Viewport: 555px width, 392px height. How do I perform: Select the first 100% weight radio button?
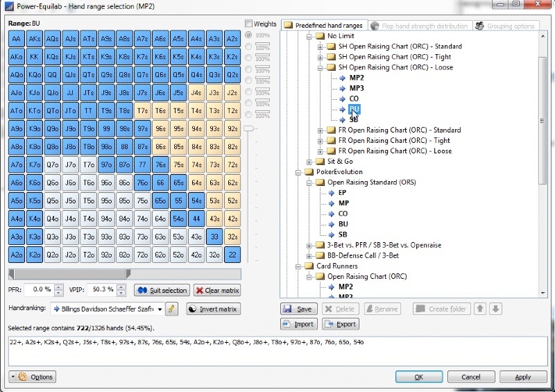[x=249, y=35]
